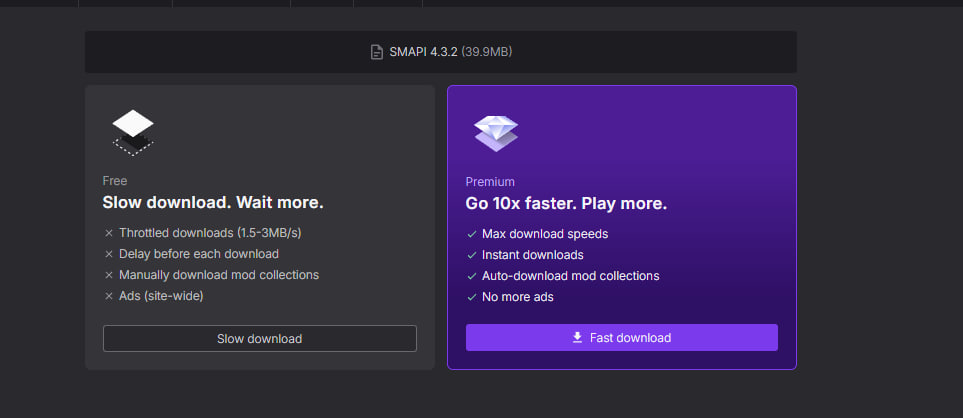963x418 pixels.
Task: Click 'Manually download mod collections' text
Action: (219, 275)
